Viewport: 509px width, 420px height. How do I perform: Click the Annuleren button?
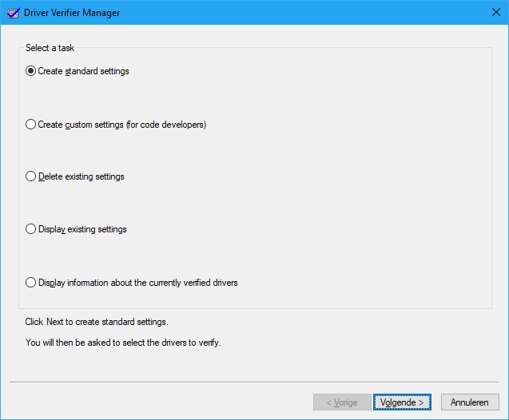[470, 402]
